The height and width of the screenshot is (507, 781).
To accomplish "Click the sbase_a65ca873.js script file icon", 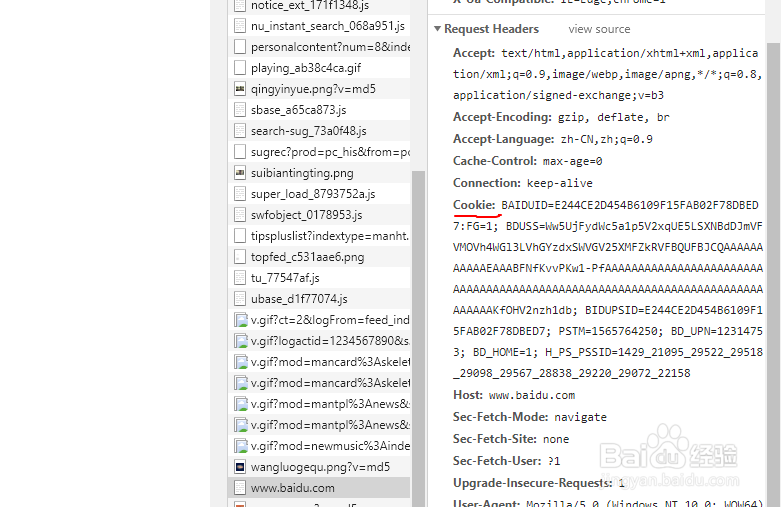I will pyautogui.click(x=240, y=110).
